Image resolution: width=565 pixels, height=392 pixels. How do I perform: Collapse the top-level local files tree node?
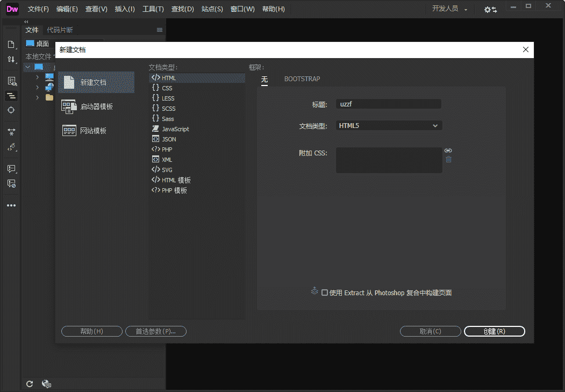[27, 67]
